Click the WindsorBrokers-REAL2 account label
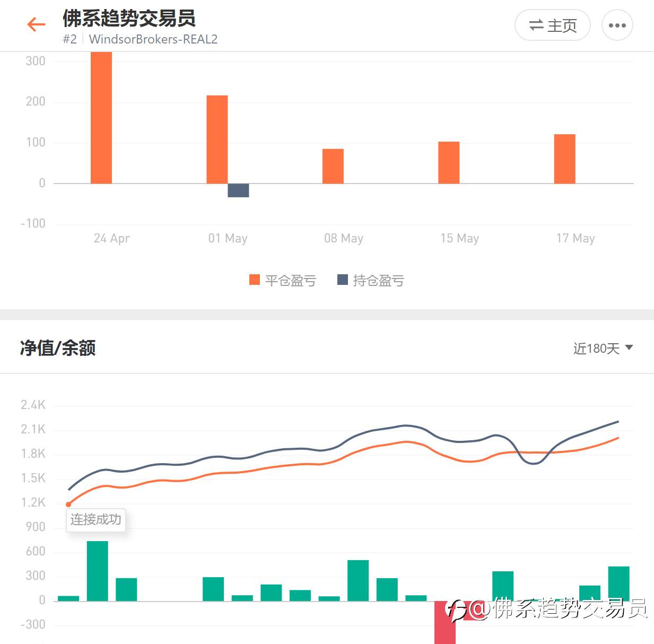 tap(153, 39)
